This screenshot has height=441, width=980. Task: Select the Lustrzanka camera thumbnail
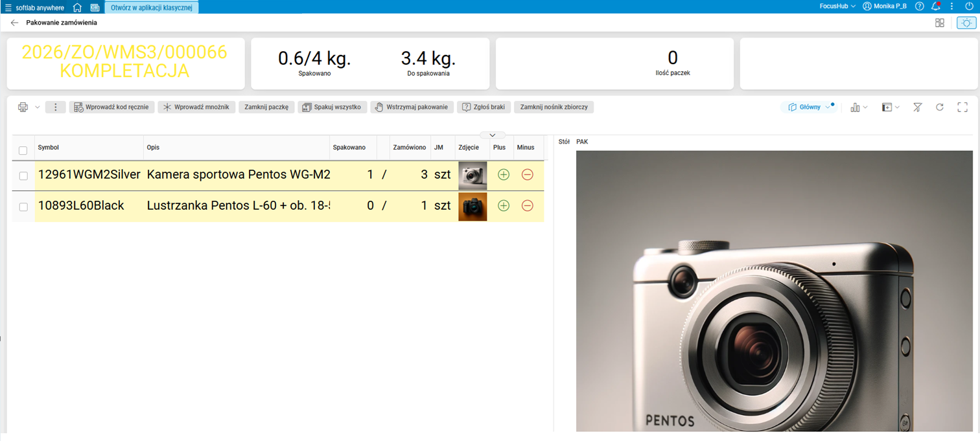pos(472,207)
